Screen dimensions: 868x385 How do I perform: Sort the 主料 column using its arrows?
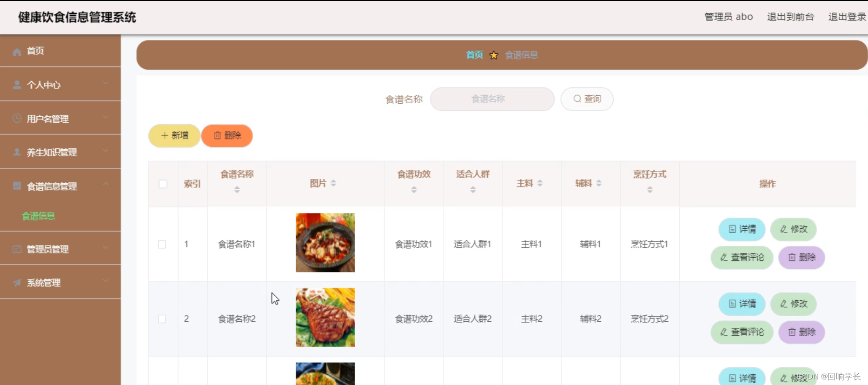pos(540,184)
